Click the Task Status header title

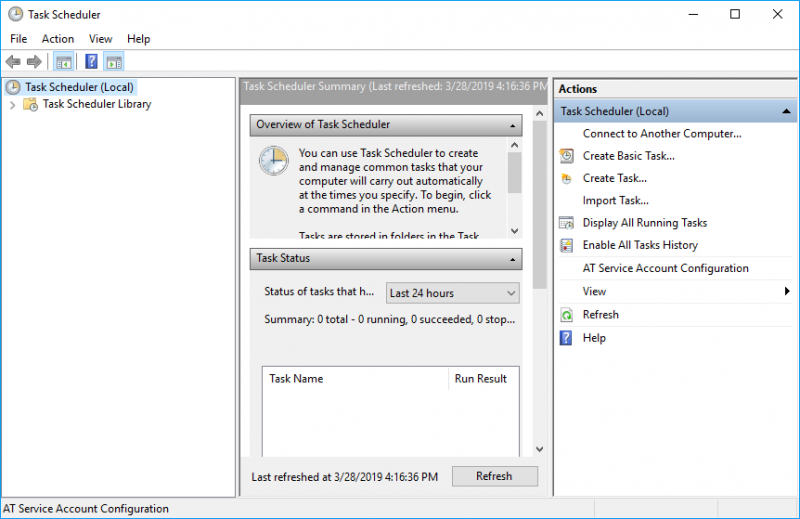(283, 258)
